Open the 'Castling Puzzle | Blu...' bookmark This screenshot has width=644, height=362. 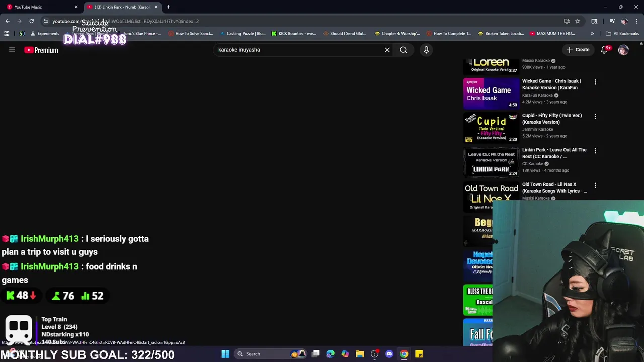pos(243,33)
